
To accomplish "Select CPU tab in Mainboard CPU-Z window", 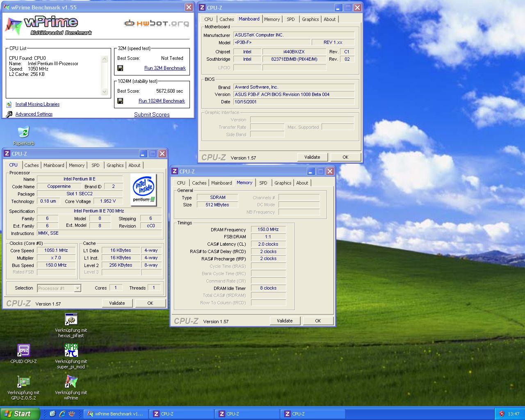I will tap(209, 19).
